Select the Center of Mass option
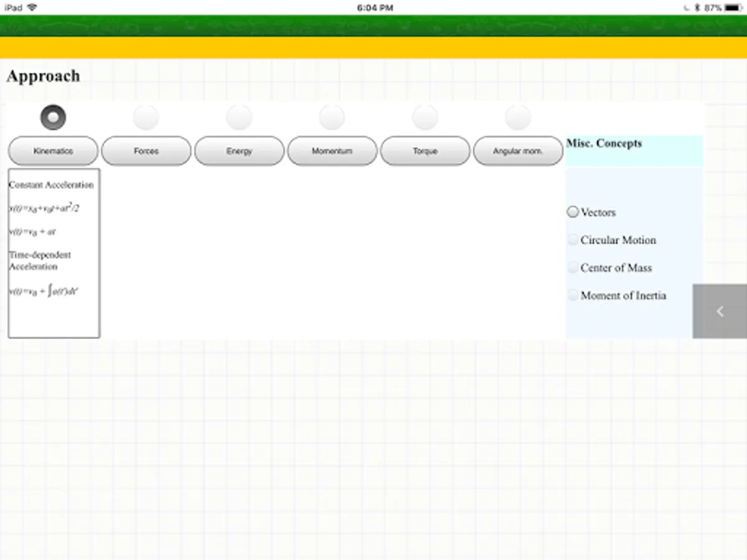This screenshot has height=560, width=747. pyautogui.click(x=573, y=268)
